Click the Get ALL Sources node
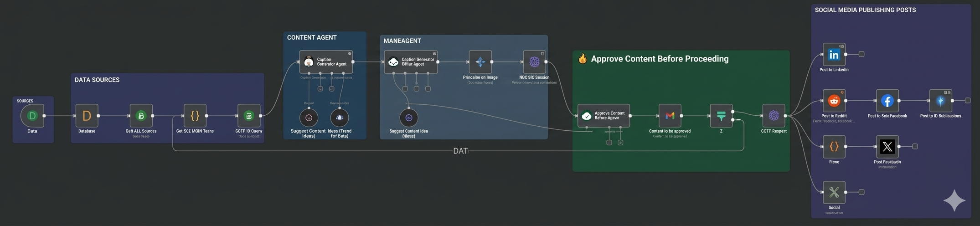 (x=141, y=116)
